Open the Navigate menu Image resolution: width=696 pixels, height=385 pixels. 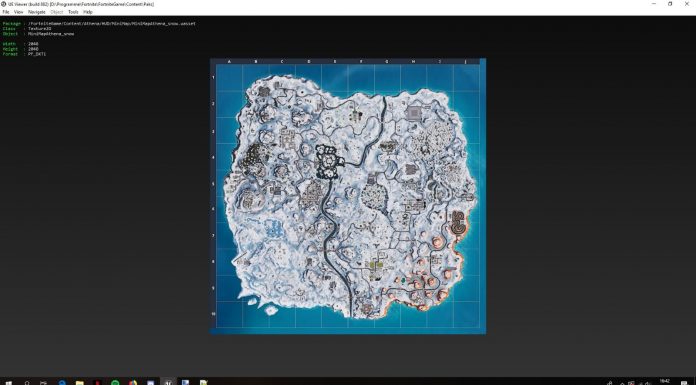coord(36,12)
